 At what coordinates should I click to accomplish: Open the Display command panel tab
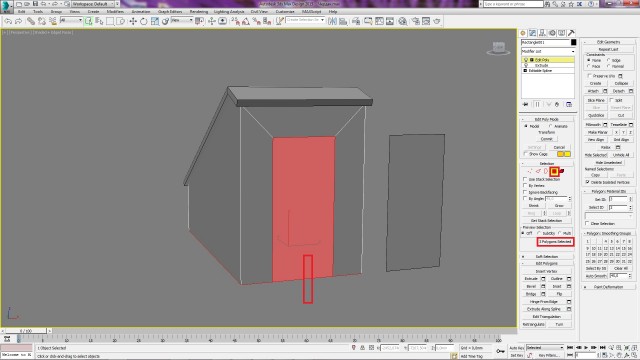click(562, 33)
